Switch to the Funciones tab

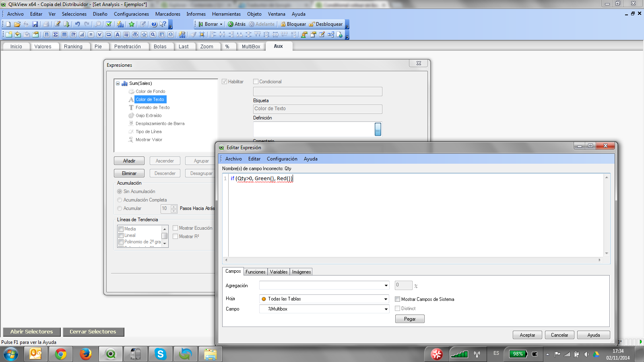pyautogui.click(x=256, y=272)
